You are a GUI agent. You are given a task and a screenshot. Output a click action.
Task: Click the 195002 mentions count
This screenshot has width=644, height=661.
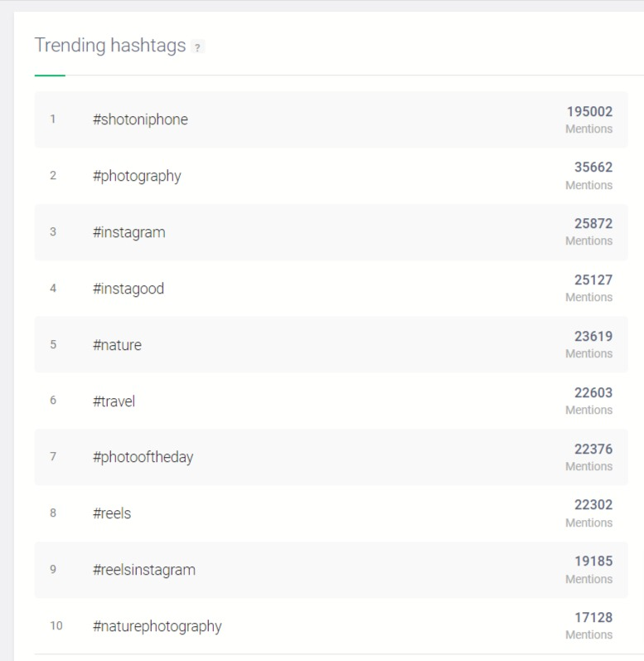point(589,112)
